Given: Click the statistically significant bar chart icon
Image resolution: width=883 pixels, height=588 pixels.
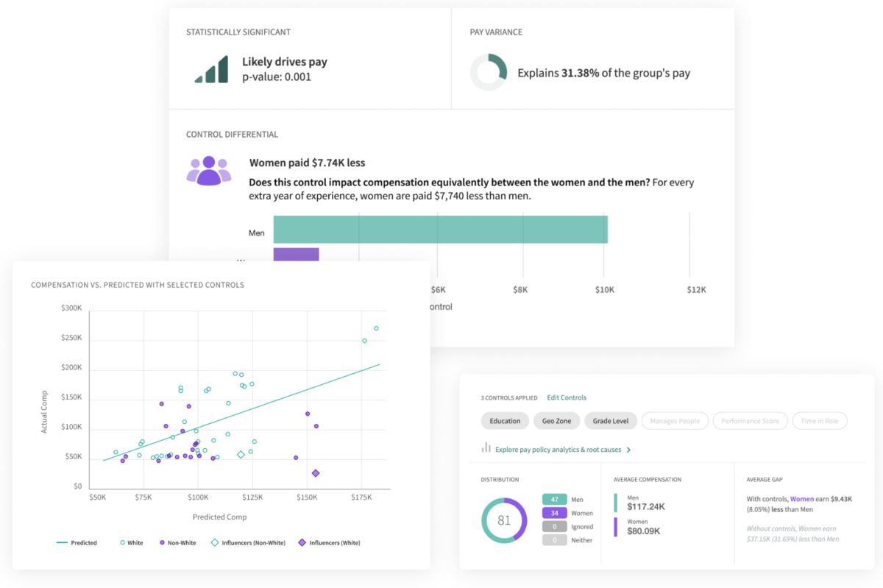Looking at the screenshot, I should (212, 67).
